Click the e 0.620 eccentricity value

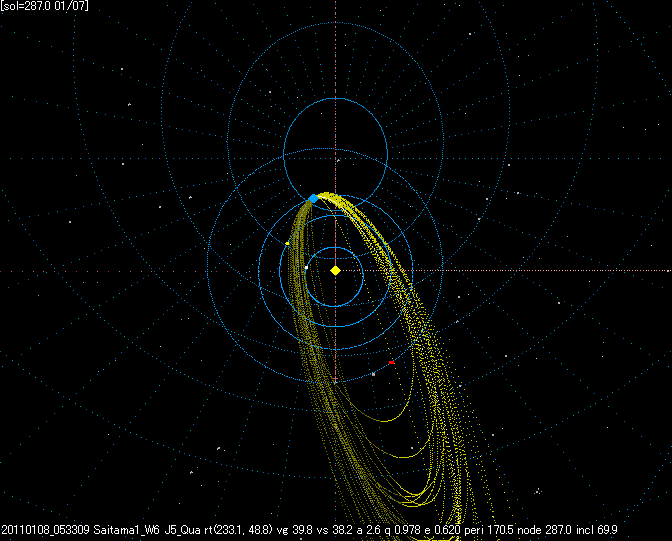443,530
